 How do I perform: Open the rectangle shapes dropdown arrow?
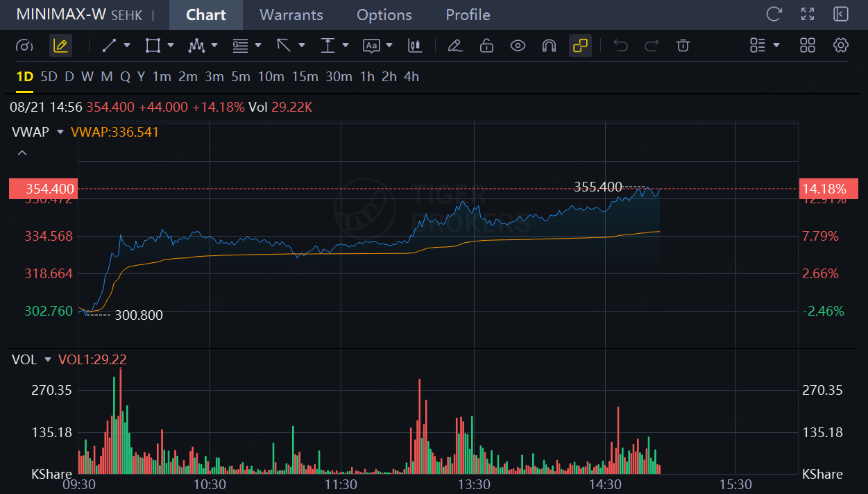170,46
